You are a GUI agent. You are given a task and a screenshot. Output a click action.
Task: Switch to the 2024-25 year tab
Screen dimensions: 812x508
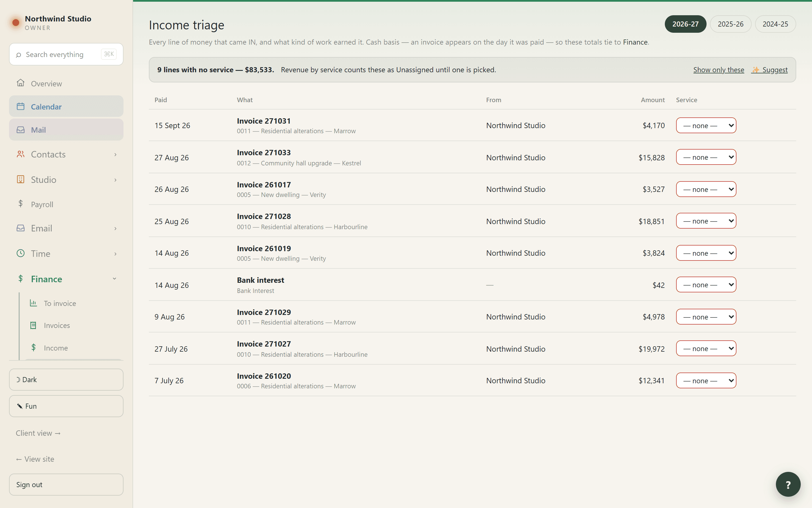coord(775,24)
